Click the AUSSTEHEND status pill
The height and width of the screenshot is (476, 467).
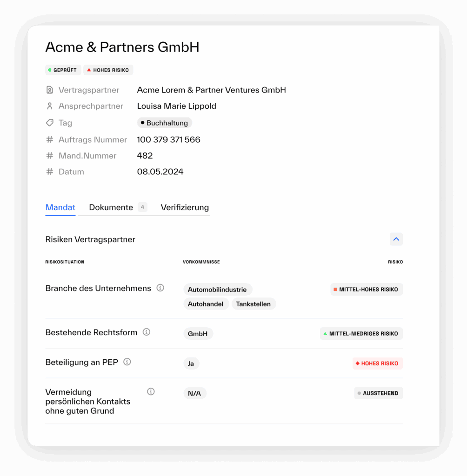coord(378,393)
